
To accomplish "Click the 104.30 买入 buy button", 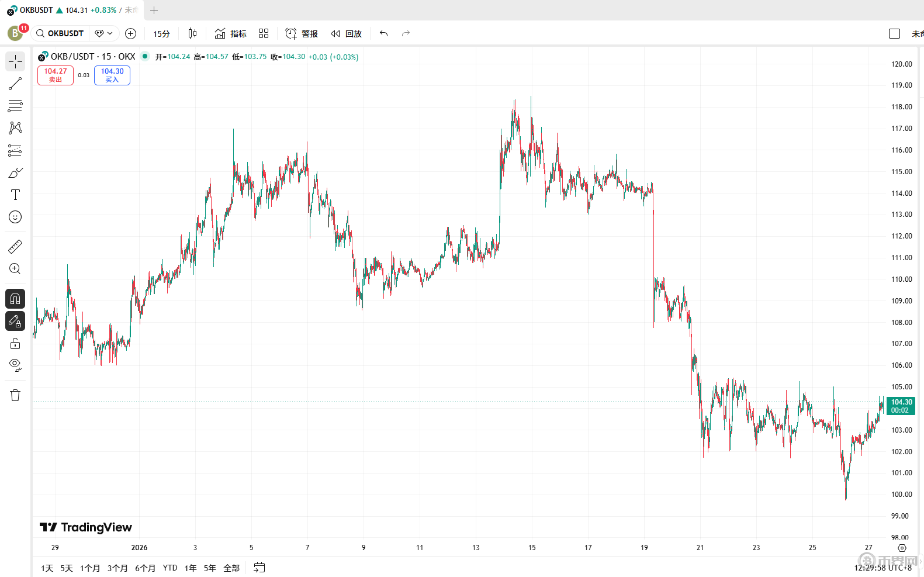I will pyautogui.click(x=112, y=75).
